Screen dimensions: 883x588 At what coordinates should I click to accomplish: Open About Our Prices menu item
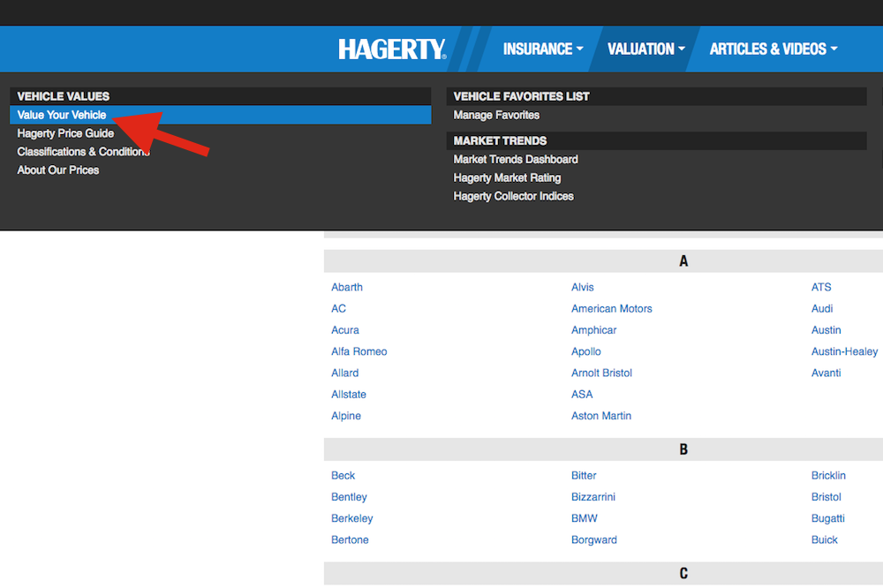point(58,170)
